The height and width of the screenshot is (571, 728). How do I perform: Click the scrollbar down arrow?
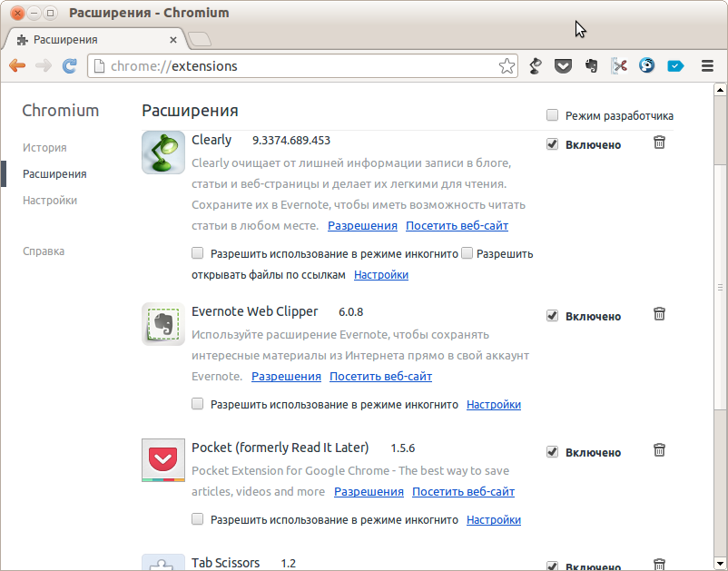(720, 565)
